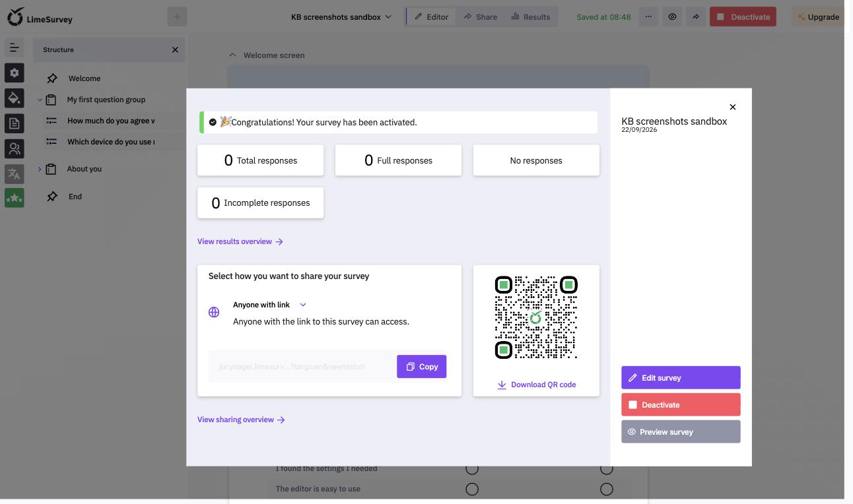
Task: Click list icon of How much do you agree
Action: 51,121
